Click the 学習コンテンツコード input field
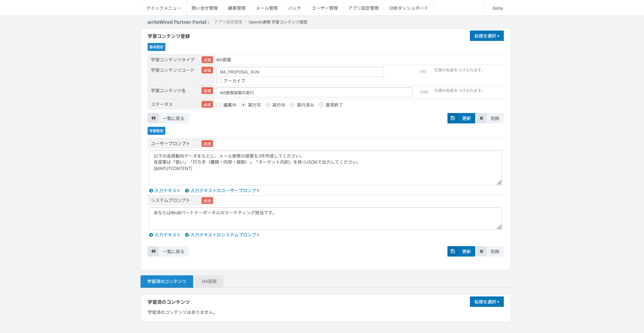The image size is (644, 333). [300, 72]
